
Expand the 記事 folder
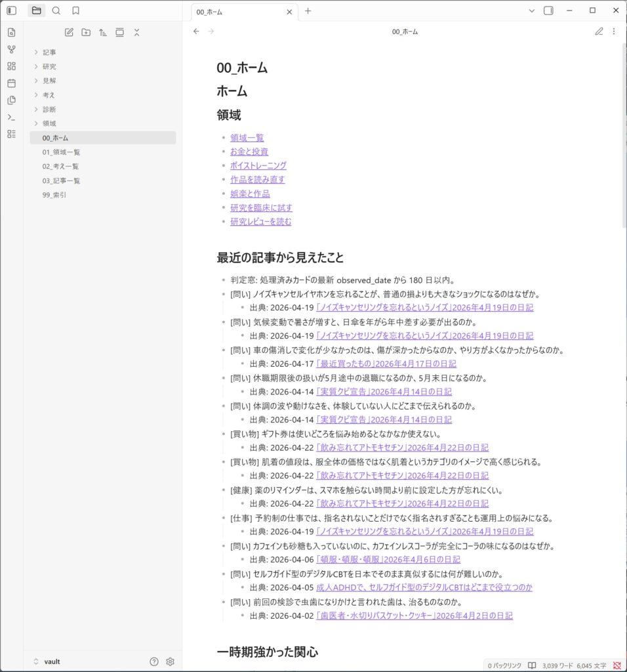click(x=49, y=52)
